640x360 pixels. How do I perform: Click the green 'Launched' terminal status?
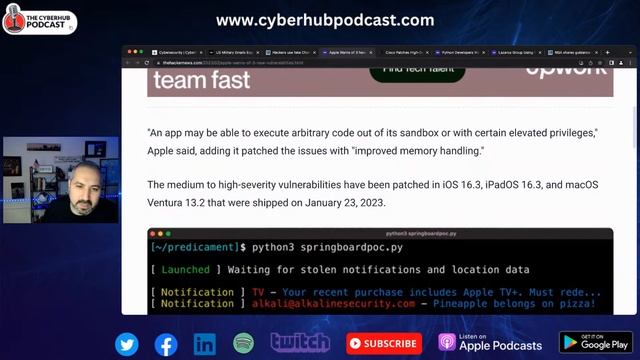(186, 270)
